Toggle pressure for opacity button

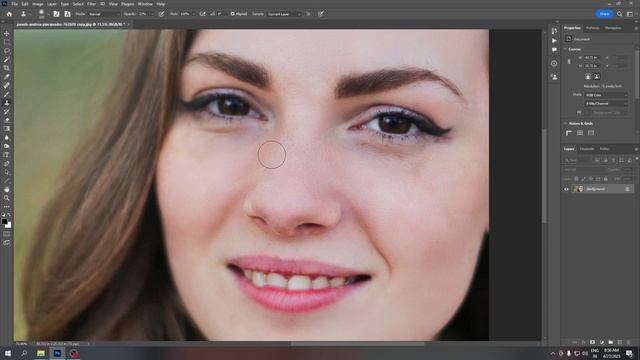162,14
